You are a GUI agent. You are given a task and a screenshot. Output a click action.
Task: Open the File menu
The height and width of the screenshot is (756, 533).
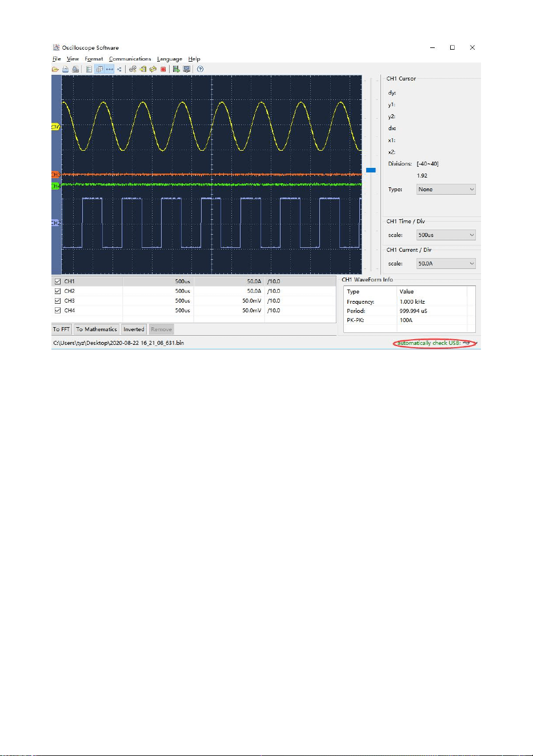[57, 59]
